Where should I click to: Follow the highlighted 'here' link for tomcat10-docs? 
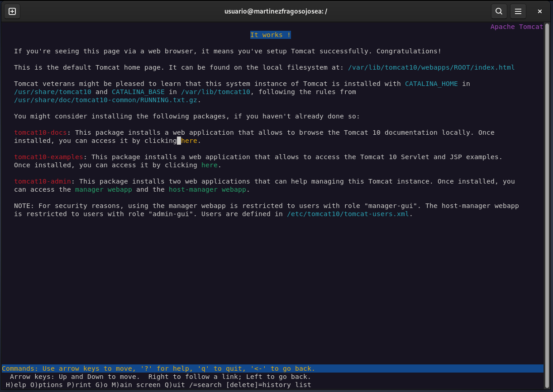pyautogui.click(x=189, y=141)
